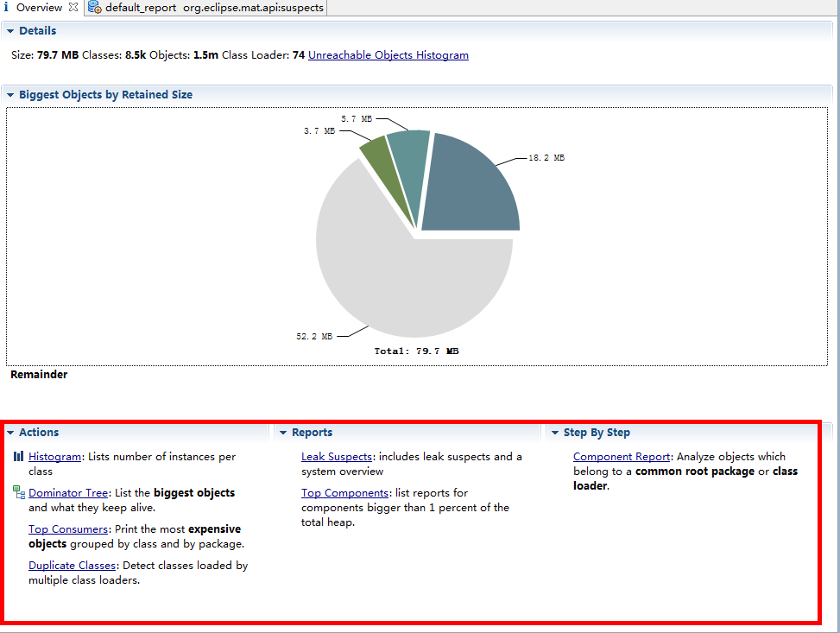Open the Unreachable Objects Histogram
The height and width of the screenshot is (633, 840).
point(388,54)
